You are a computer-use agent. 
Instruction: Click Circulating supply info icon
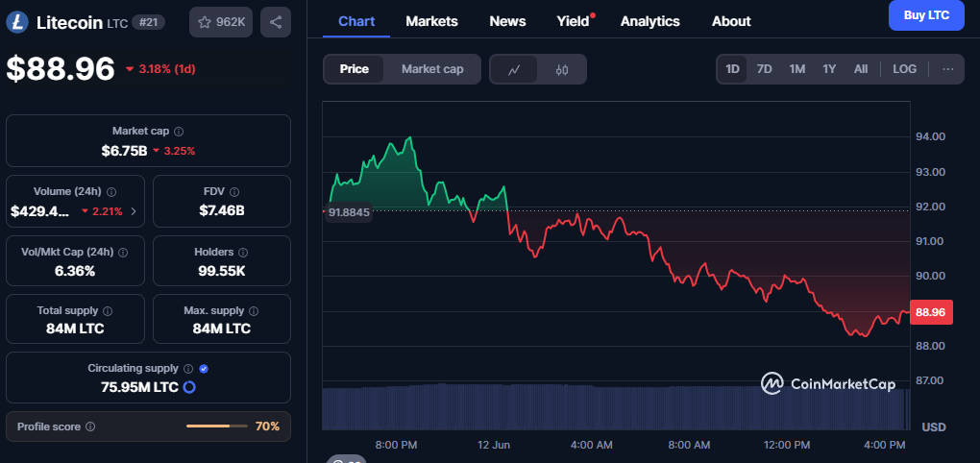(x=188, y=369)
